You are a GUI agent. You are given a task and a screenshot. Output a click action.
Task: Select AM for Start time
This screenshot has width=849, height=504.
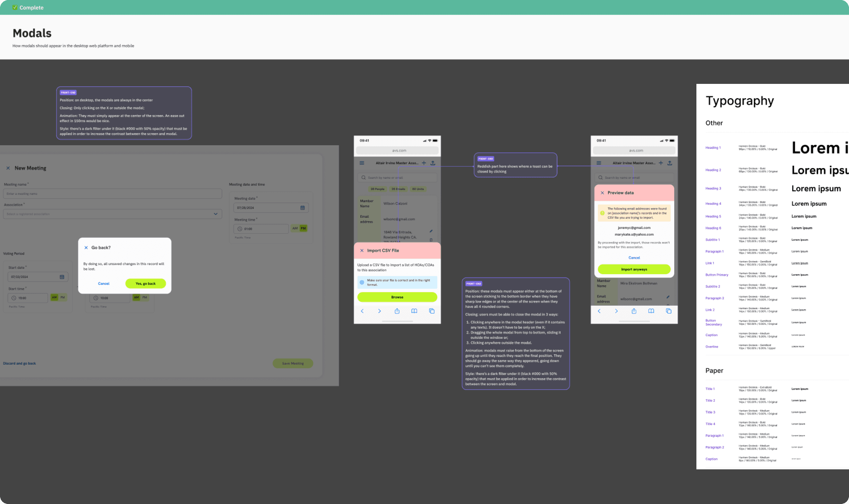click(54, 297)
